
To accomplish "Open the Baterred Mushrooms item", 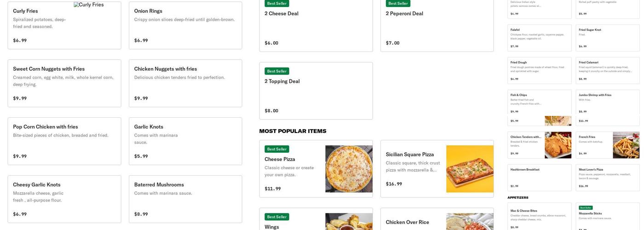I will point(185,199).
